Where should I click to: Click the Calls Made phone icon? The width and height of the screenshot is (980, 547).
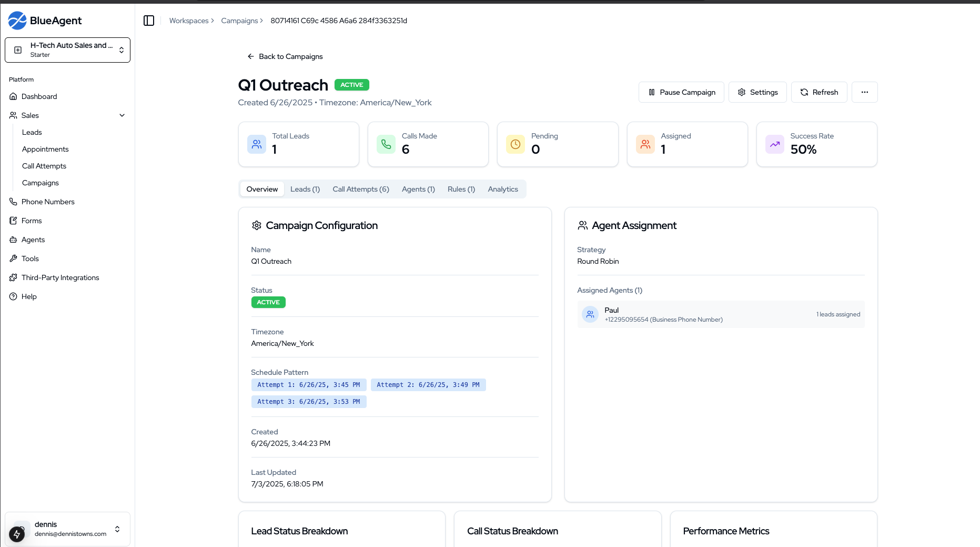(386, 144)
